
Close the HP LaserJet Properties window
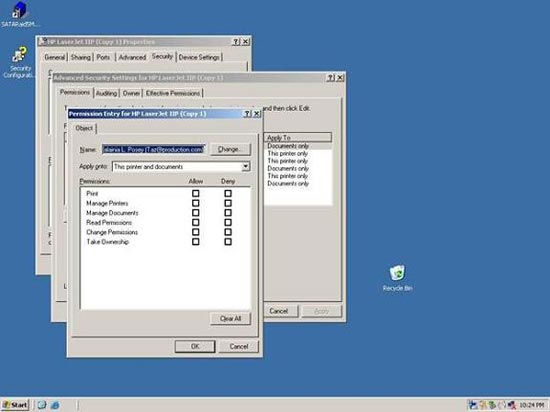point(246,42)
